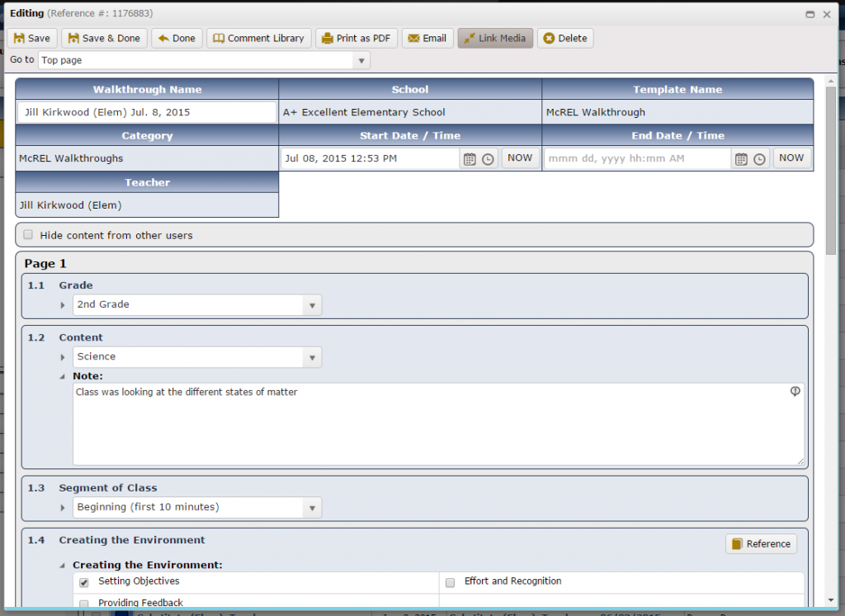Open the Comment Library

258,38
